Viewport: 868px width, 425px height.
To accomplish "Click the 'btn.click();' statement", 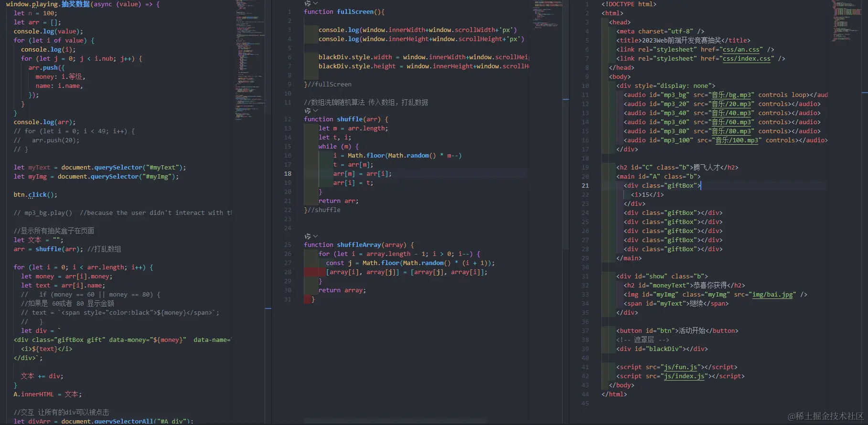I will tap(35, 195).
